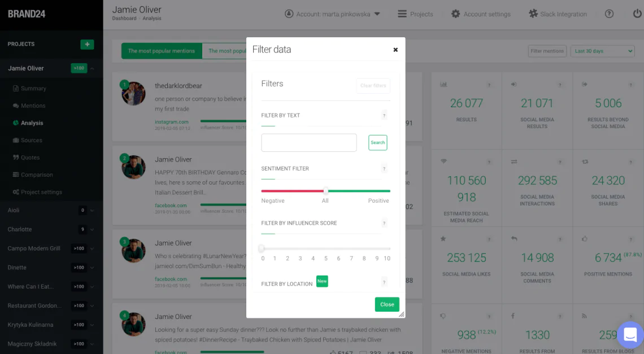Expand the Where Can I Eat project

[x=92, y=287]
